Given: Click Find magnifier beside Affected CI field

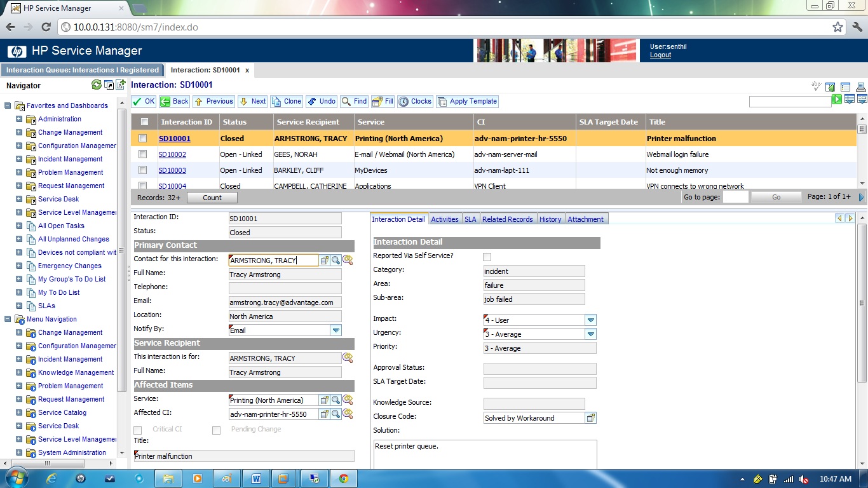Looking at the screenshot, I should 336,414.
